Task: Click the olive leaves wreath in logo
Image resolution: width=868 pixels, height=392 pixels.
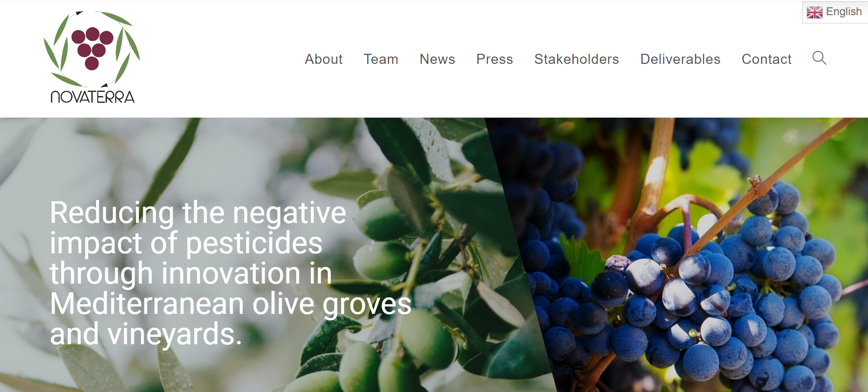Action: [x=92, y=49]
